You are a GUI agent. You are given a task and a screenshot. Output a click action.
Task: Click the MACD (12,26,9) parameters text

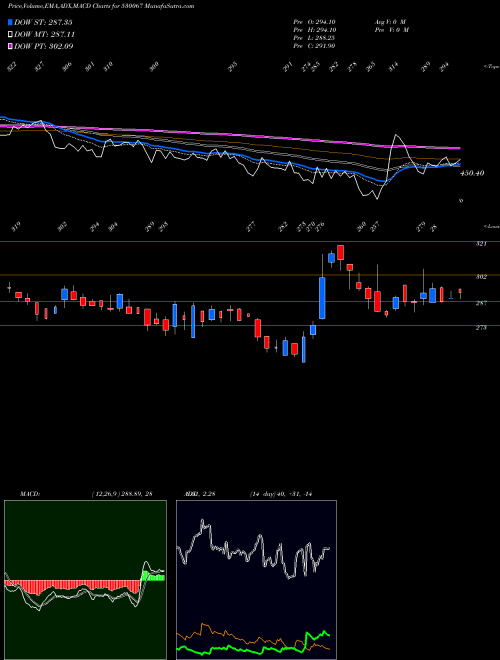point(122,494)
